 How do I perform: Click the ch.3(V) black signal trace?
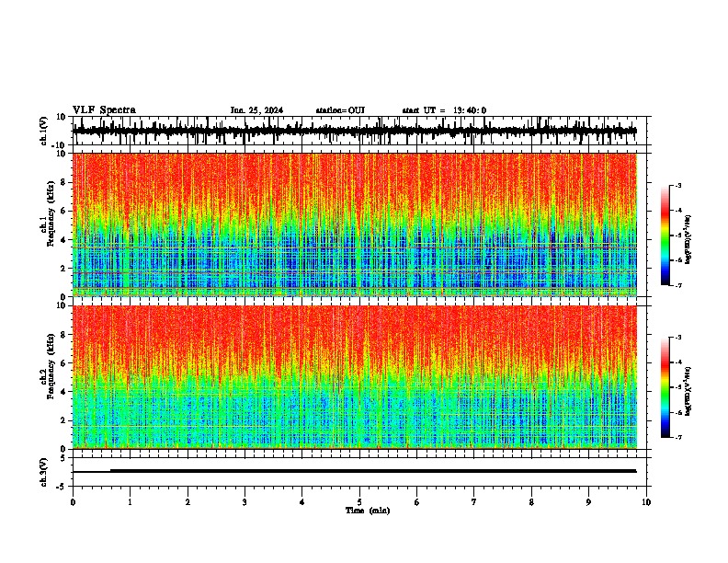(x=355, y=471)
